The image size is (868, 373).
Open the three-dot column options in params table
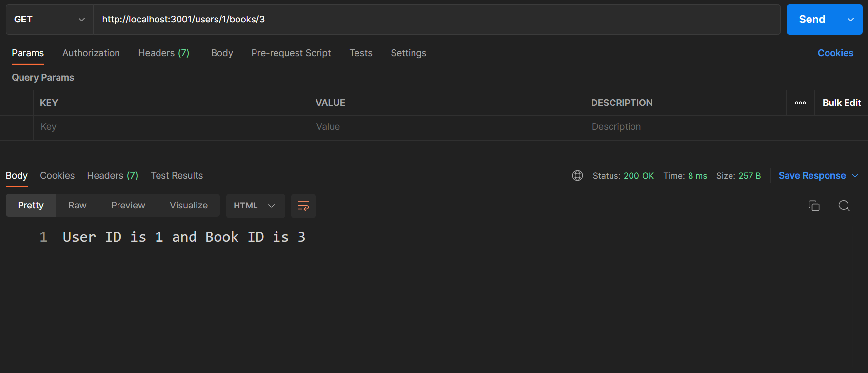point(800,103)
